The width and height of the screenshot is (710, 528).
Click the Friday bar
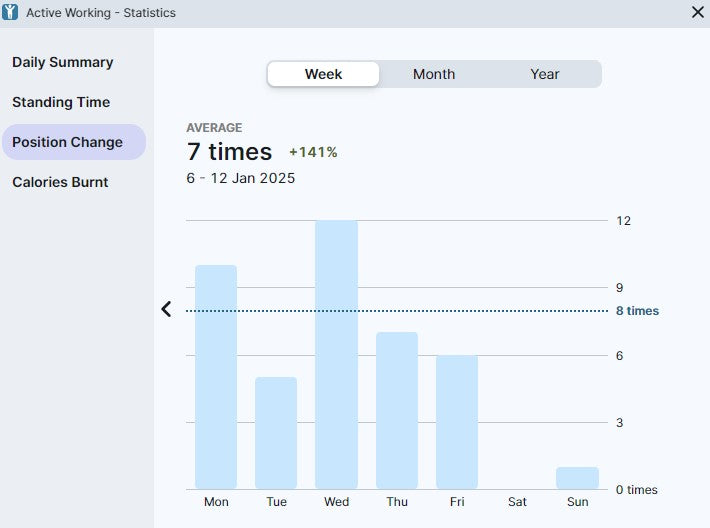tap(457, 422)
